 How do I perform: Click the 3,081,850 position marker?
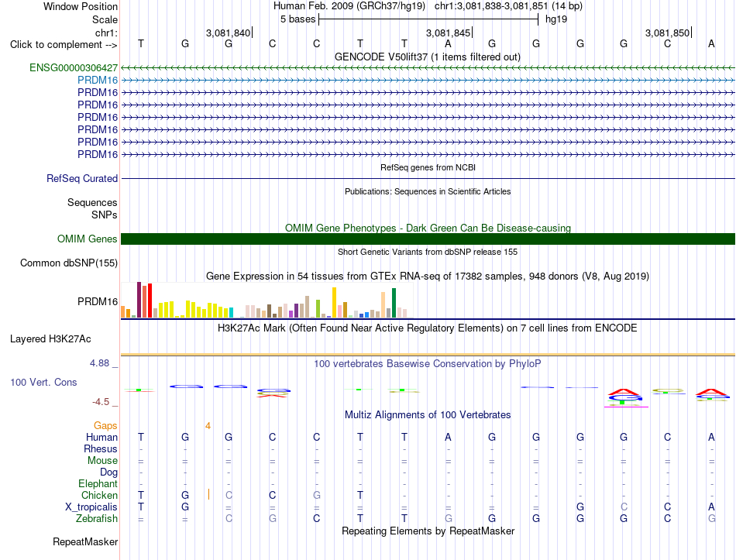tap(668, 33)
